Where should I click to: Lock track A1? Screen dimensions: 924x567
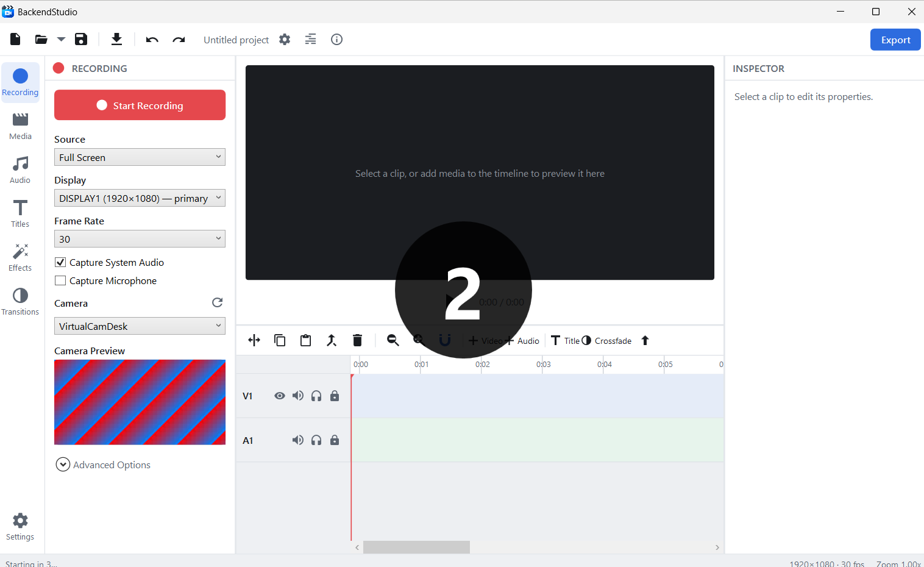335,440
